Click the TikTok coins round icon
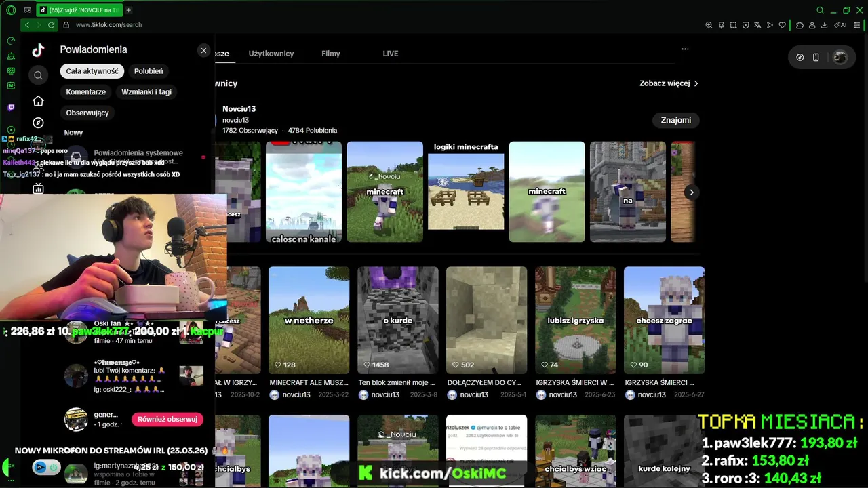The width and height of the screenshot is (868, 488). (800, 58)
